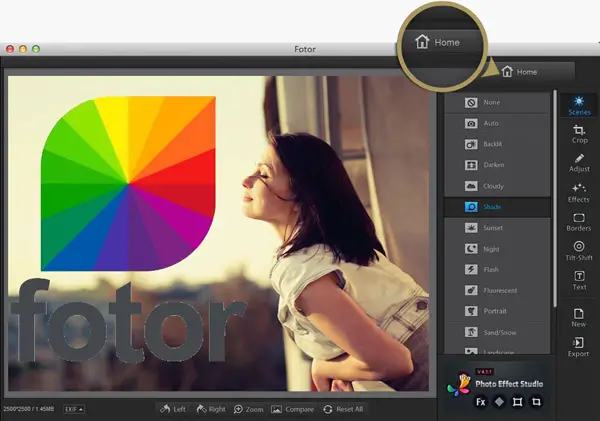Maximize Fotor with the green button

pos(36,49)
